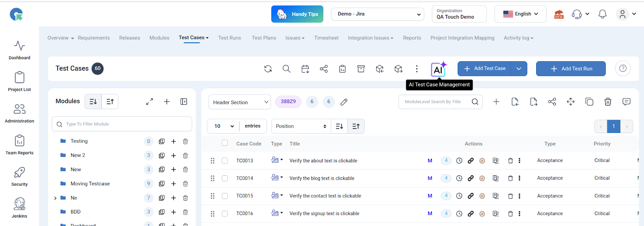Viewport: 644px width, 226px height.
Task: Open Jenkins from the left sidebar
Action: tap(19, 208)
